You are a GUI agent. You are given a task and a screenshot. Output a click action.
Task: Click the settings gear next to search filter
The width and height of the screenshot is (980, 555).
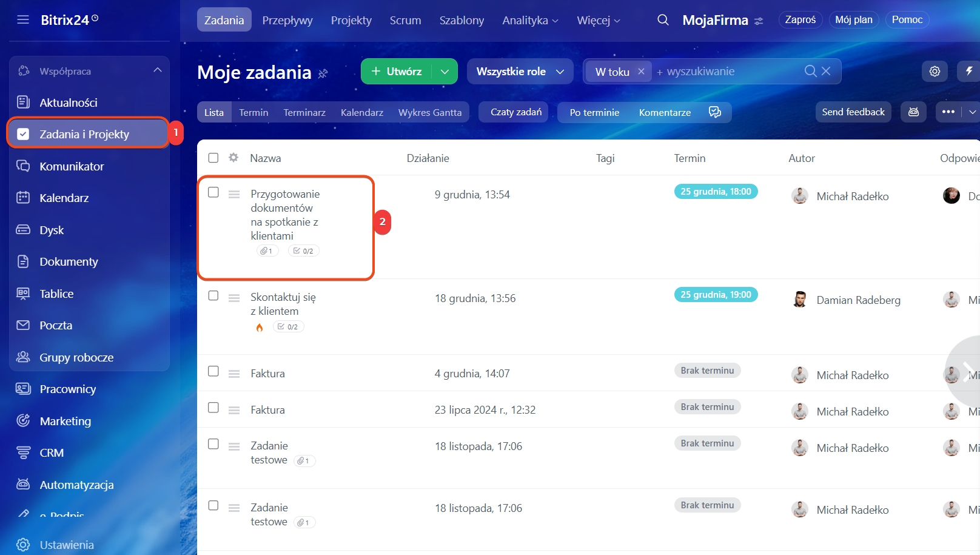click(935, 72)
